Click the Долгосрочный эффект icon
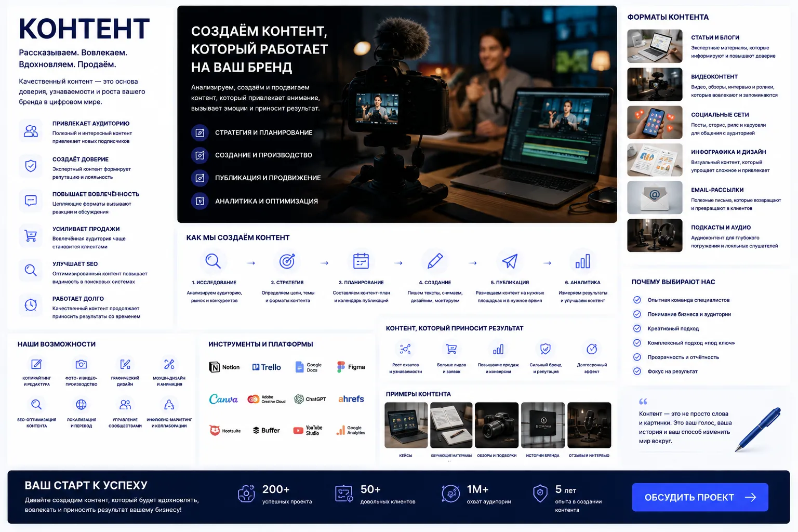The height and width of the screenshot is (532, 798). coord(591,349)
